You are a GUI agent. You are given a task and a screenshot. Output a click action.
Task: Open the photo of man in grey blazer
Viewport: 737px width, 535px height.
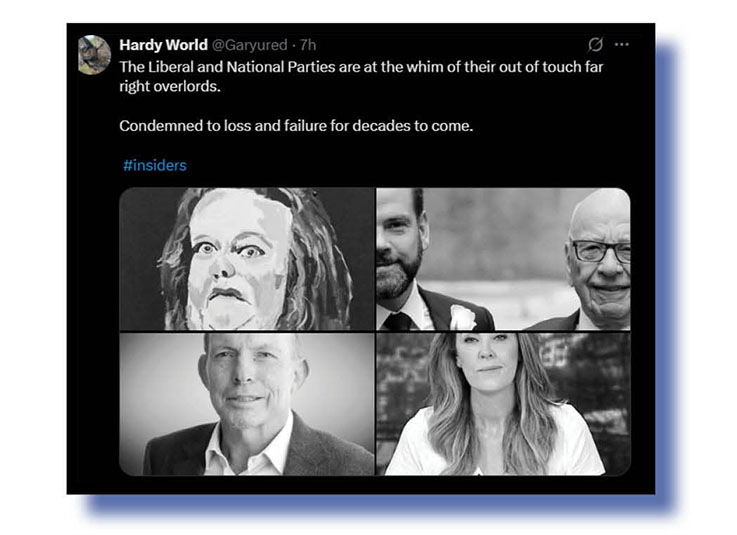tap(246, 404)
